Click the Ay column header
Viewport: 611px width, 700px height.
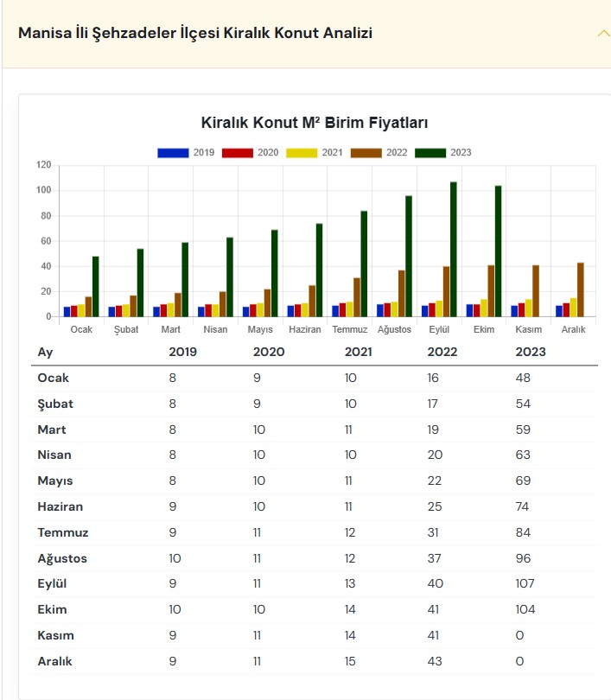45,353
